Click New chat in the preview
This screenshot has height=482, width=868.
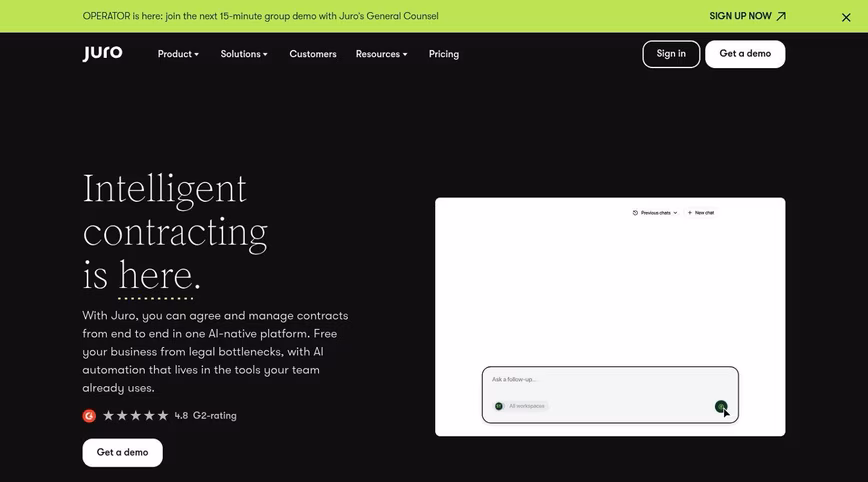(701, 213)
